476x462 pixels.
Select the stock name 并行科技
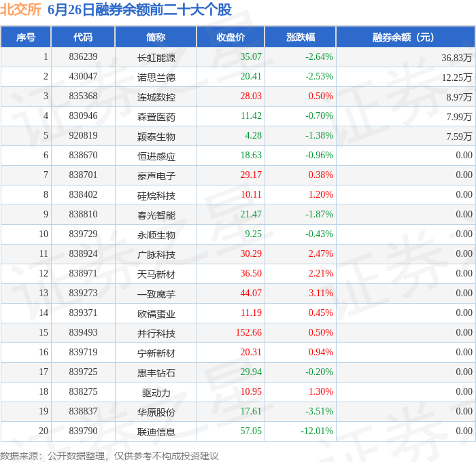(156, 334)
